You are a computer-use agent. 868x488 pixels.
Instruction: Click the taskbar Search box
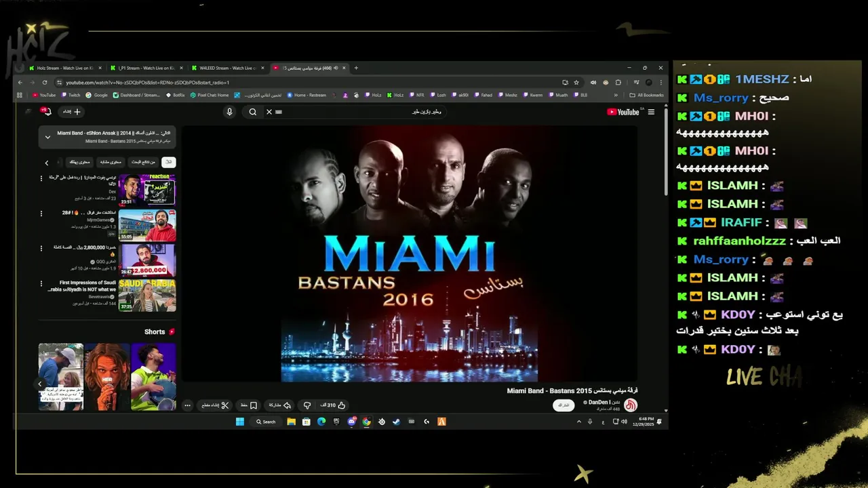tap(265, 422)
